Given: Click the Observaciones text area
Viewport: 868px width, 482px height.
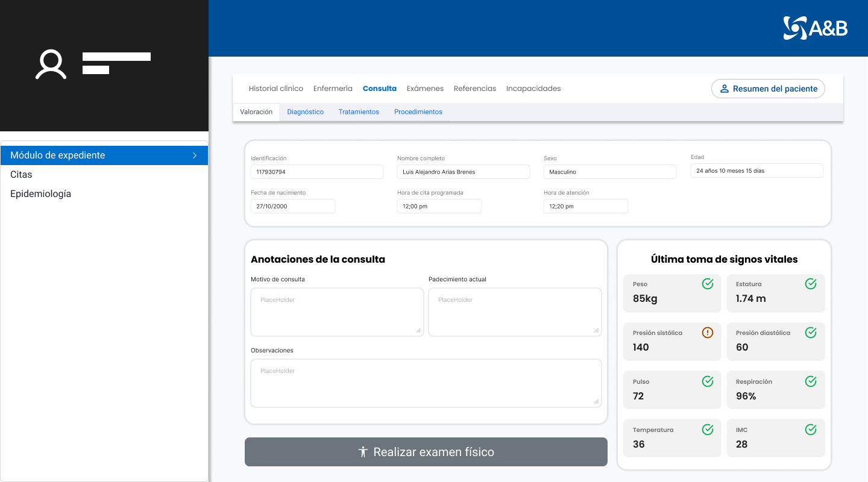Looking at the screenshot, I should [426, 383].
